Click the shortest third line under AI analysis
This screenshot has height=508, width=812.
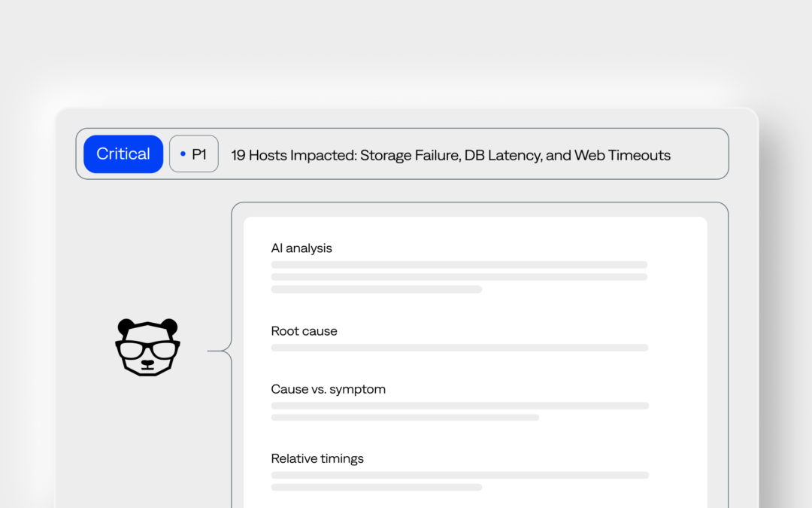point(377,289)
